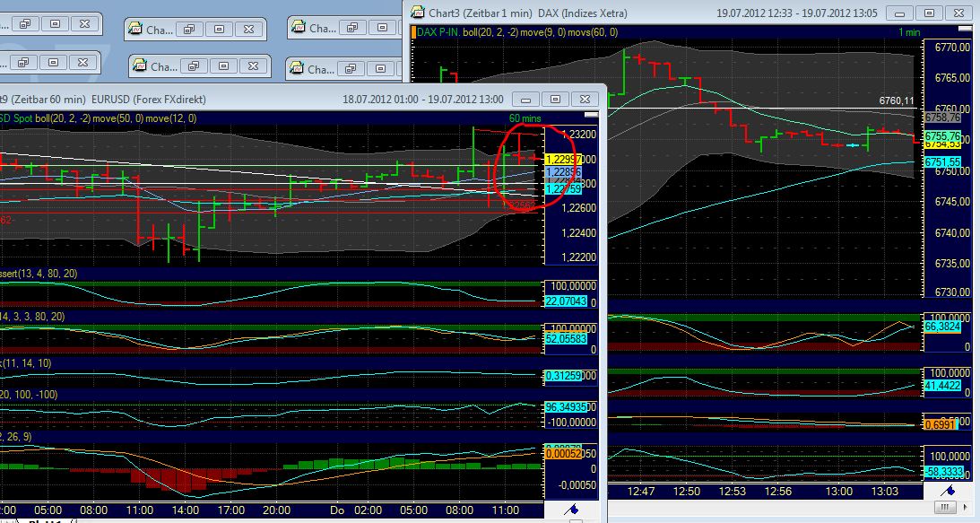Image resolution: width=980 pixels, height=523 pixels.
Task: Restore the lower middle minimized Cha... window
Action: (194, 65)
